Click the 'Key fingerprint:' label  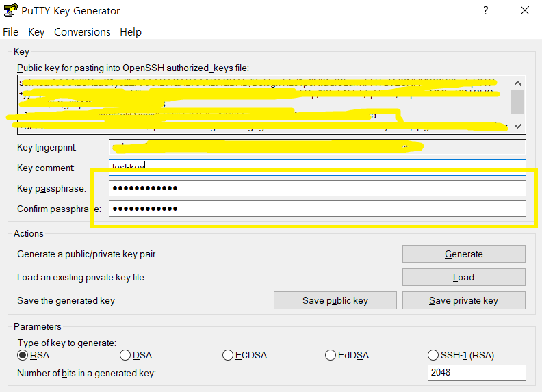[x=47, y=148]
